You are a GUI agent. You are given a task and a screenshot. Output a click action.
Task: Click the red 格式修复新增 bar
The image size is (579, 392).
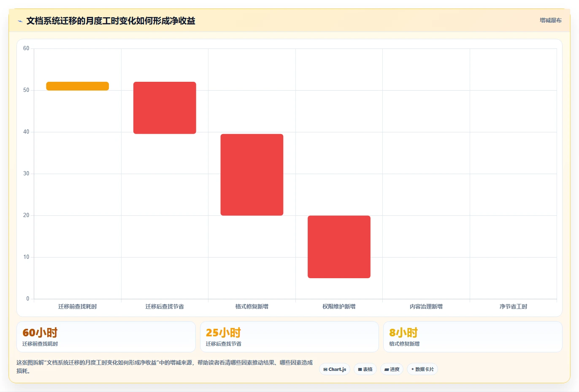[x=252, y=175]
